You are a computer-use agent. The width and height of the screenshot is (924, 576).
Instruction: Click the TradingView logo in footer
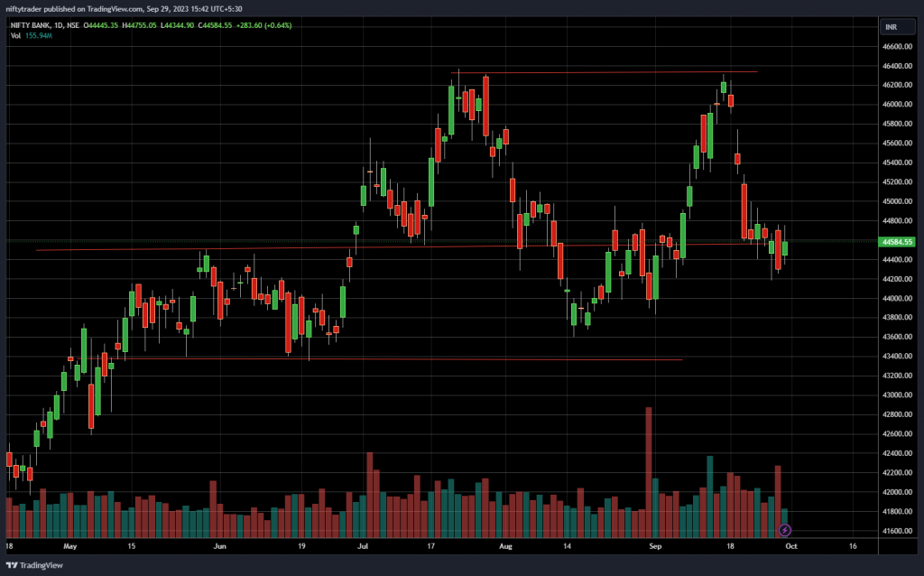tap(34, 565)
